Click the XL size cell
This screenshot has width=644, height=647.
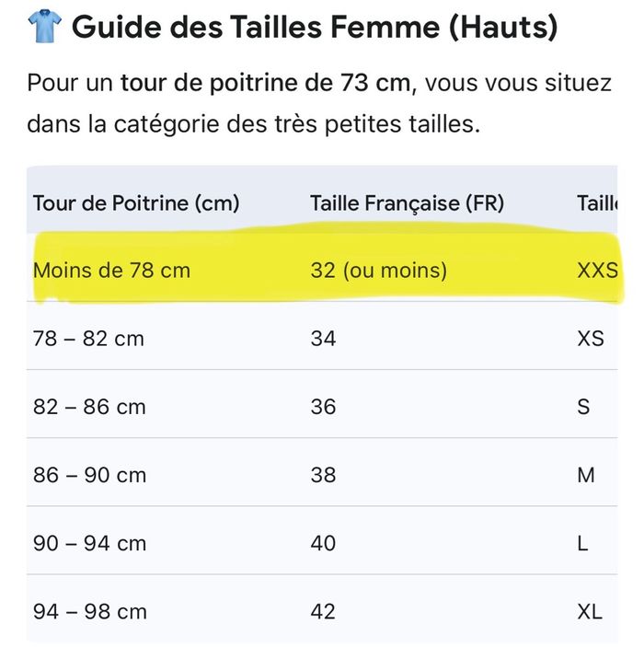coord(590,611)
